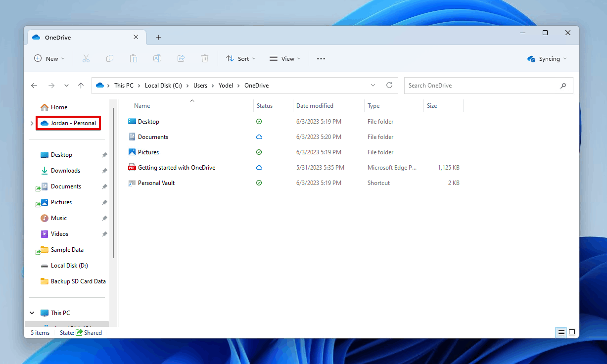Click the Cut scissors icon

coord(86,58)
